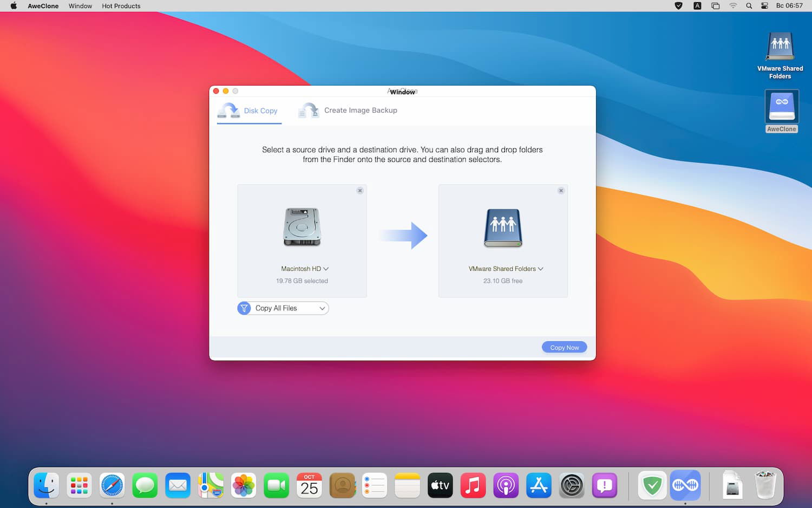This screenshot has width=812, height=508.
Task: Expand the VMware Shared Folders destination dropdown
Action: point(506,269)
